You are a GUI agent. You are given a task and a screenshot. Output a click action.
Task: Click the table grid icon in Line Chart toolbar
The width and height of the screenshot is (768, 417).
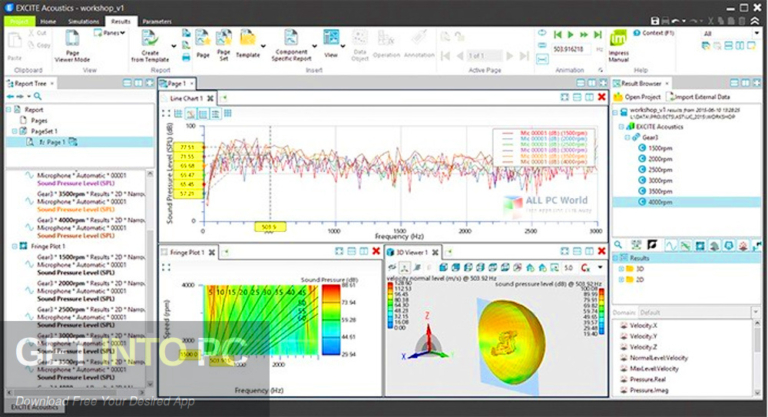(x=228, y=114)
